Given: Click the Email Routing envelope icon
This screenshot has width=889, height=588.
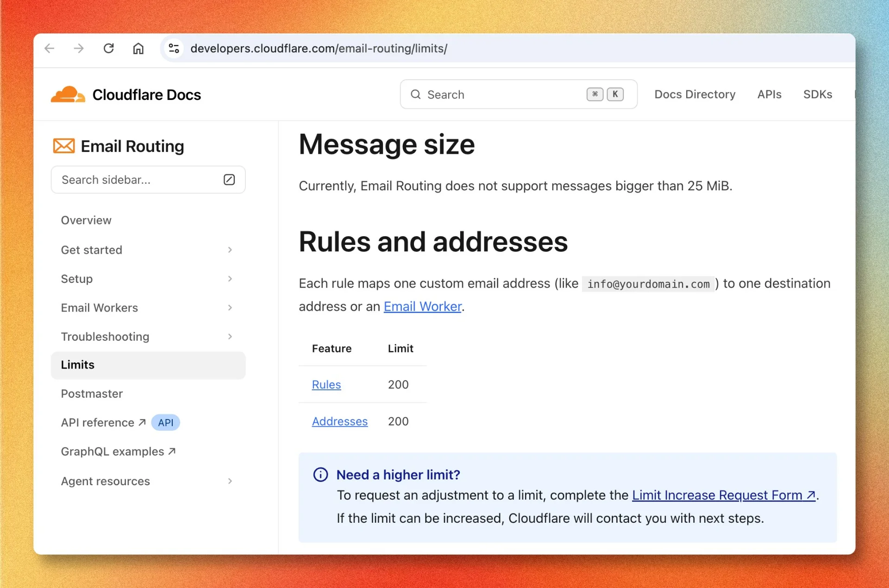Looking at the screenshot, I should 64,146.
